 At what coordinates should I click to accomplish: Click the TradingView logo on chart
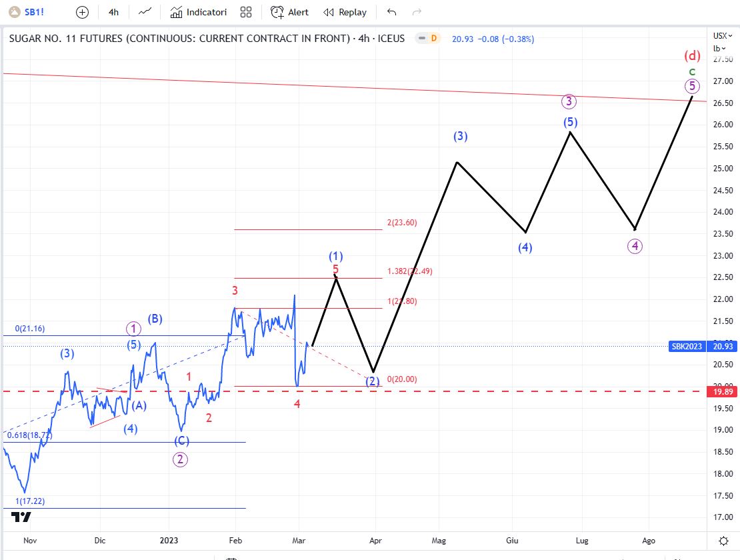point(21,517)
